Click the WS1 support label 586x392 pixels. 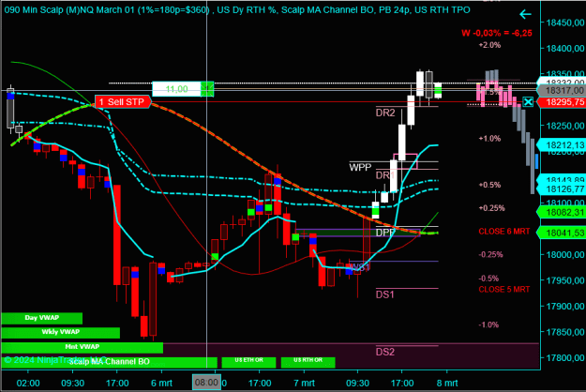click(360, 267)
